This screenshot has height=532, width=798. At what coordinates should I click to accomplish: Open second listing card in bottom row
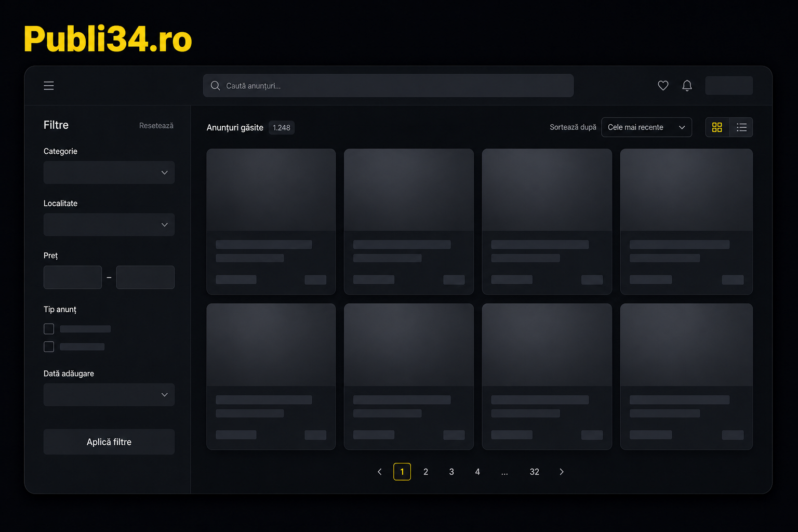point(409,377)
